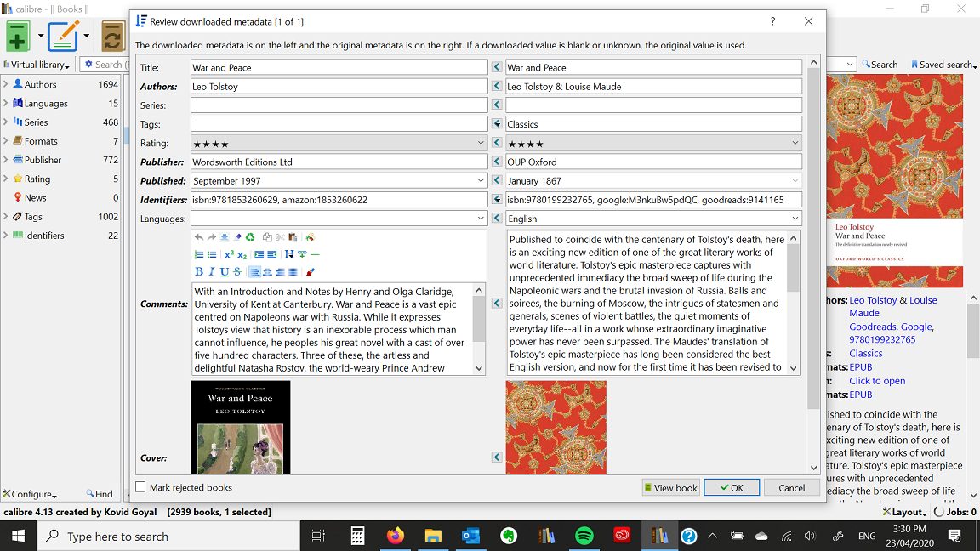The height and width of the screenshot is (551, 980).
Task: Open the Saved searches menu
Action: coord(943,65)
